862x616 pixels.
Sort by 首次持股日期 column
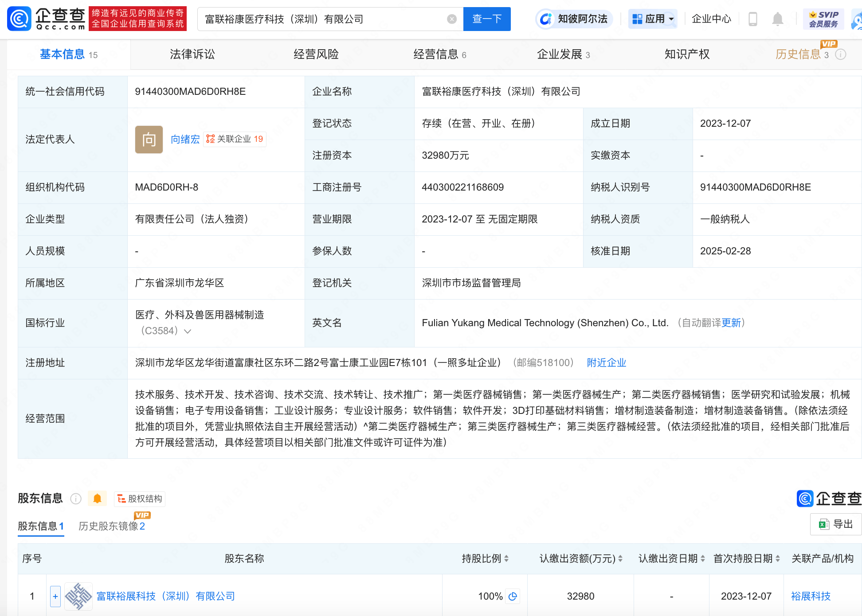tap(777, 559)
